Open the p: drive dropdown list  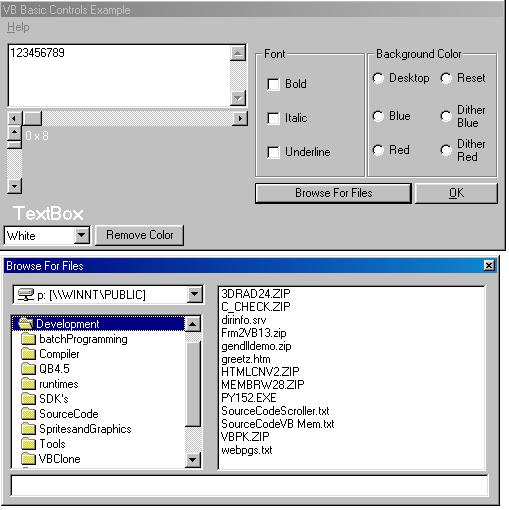(x=195, y=294)
